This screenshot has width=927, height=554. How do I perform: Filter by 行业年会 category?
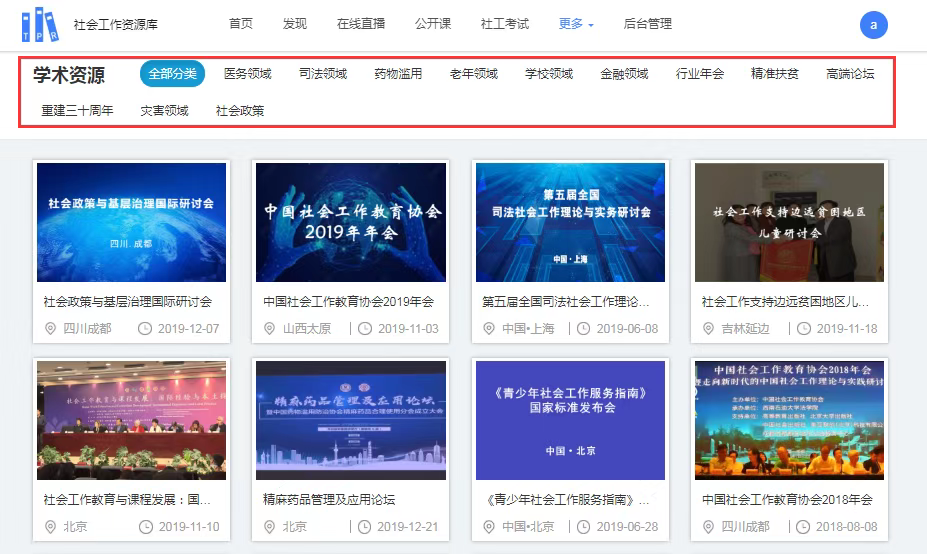pyautogui.click(x=700, y=74)
